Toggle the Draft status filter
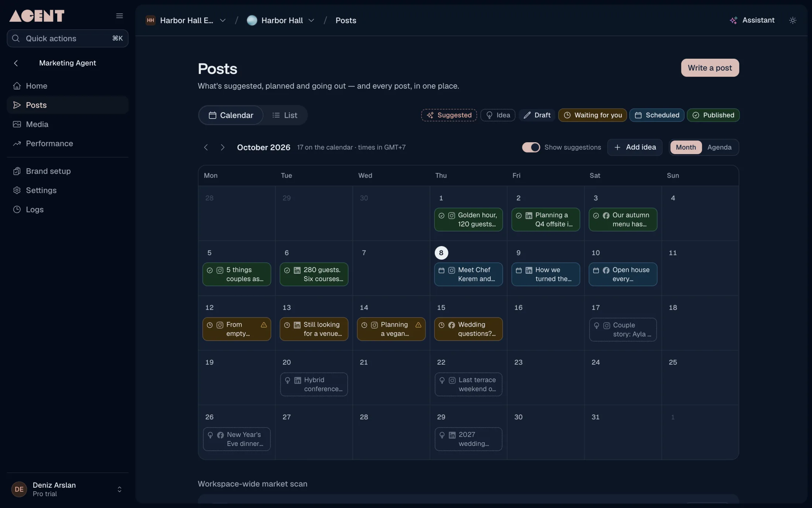 (x=537, y=115)
